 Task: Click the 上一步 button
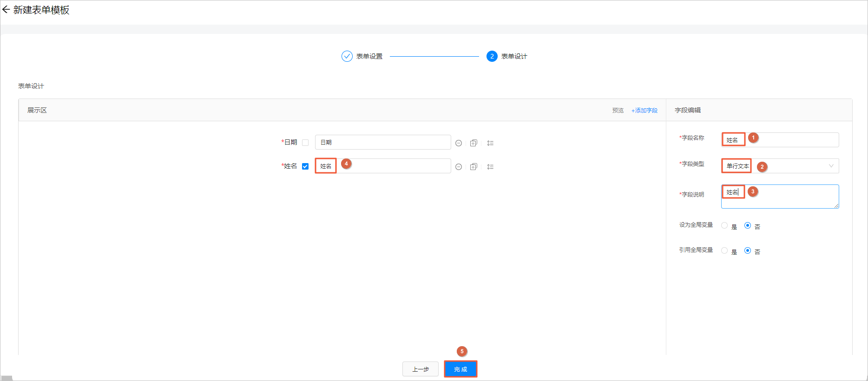point(421,369)
